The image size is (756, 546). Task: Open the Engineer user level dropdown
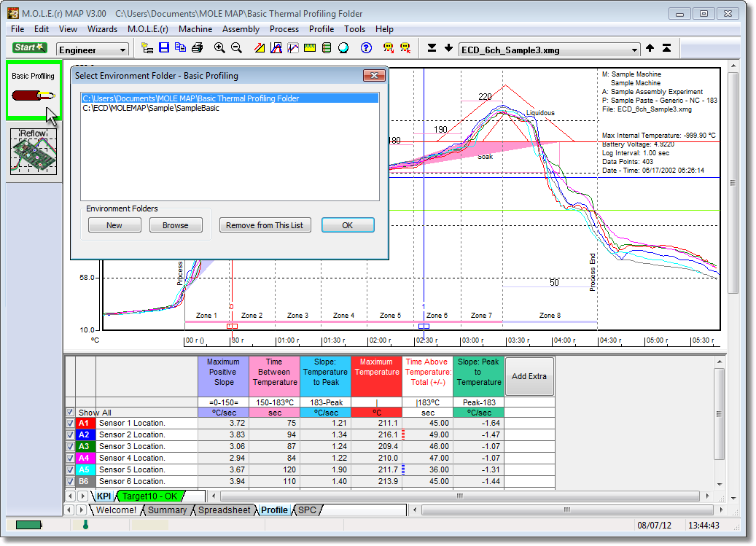(93, 50)
